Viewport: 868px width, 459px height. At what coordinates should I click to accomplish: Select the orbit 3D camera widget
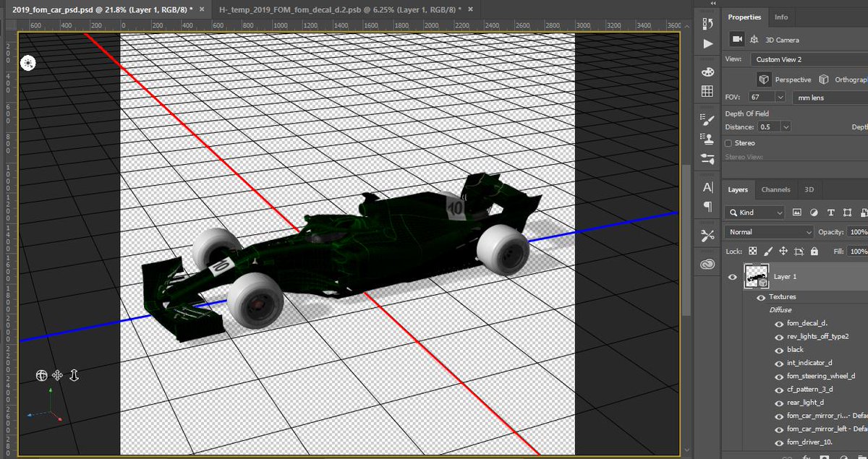42,375
